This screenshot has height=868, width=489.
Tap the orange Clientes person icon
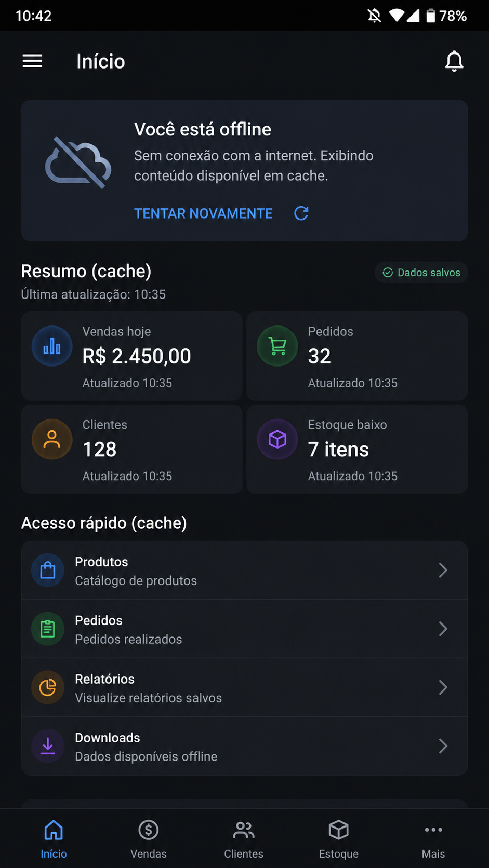click(x=52, y=439)
